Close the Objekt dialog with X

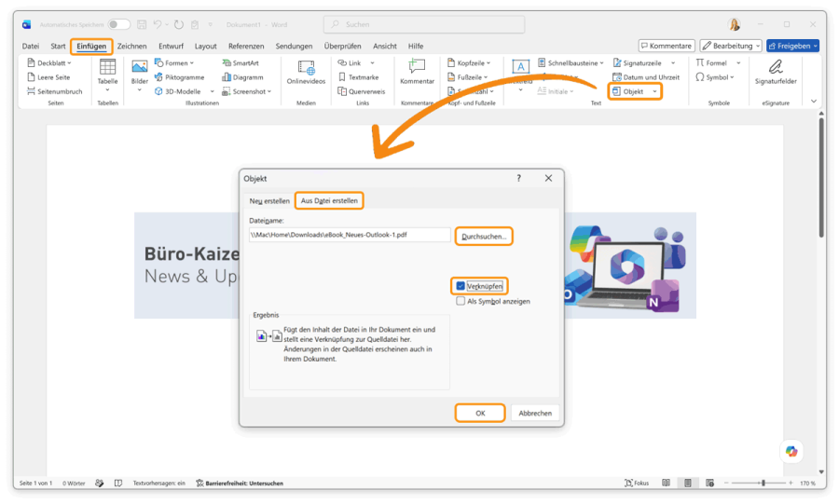548,179
